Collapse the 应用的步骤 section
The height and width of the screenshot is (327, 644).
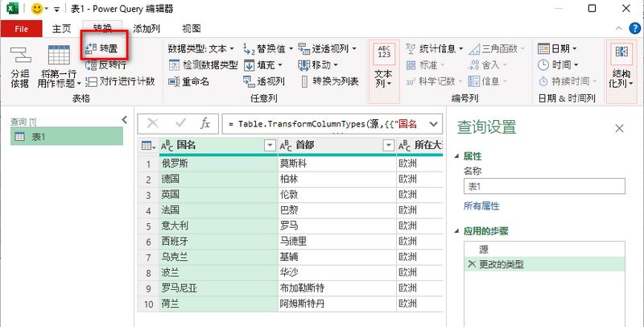tap(457, 231)
